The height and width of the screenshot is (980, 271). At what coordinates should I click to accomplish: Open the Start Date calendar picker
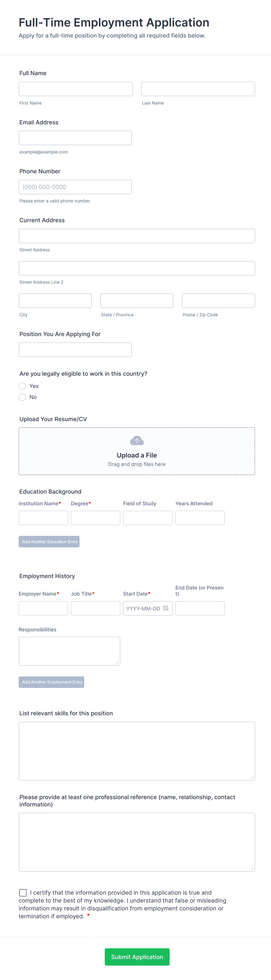(165, 608)
